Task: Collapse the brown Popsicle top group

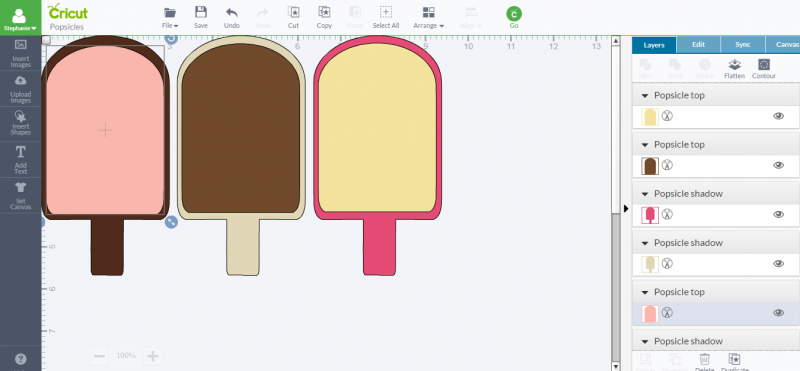Action: [x=644, y=145]
